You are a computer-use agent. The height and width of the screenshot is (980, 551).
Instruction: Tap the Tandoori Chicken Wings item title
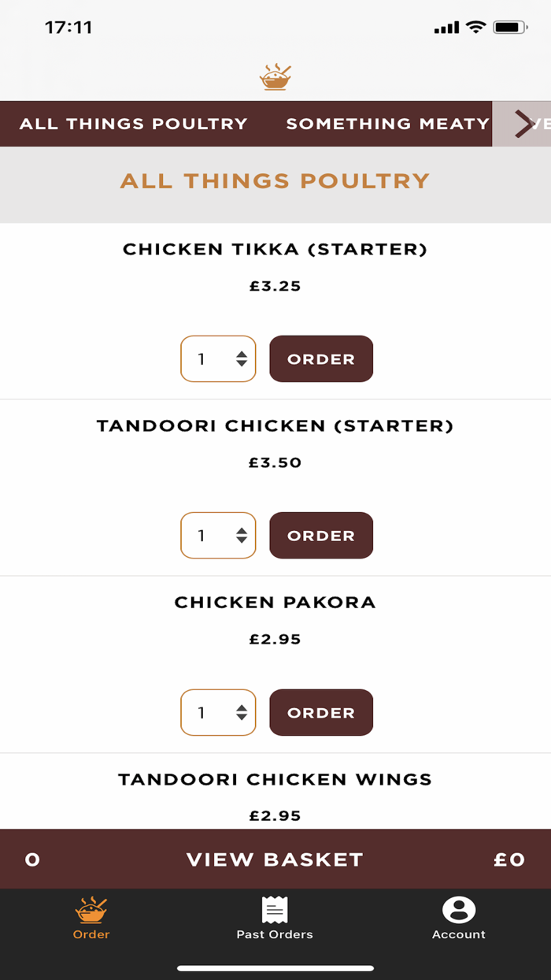[275, 780]
